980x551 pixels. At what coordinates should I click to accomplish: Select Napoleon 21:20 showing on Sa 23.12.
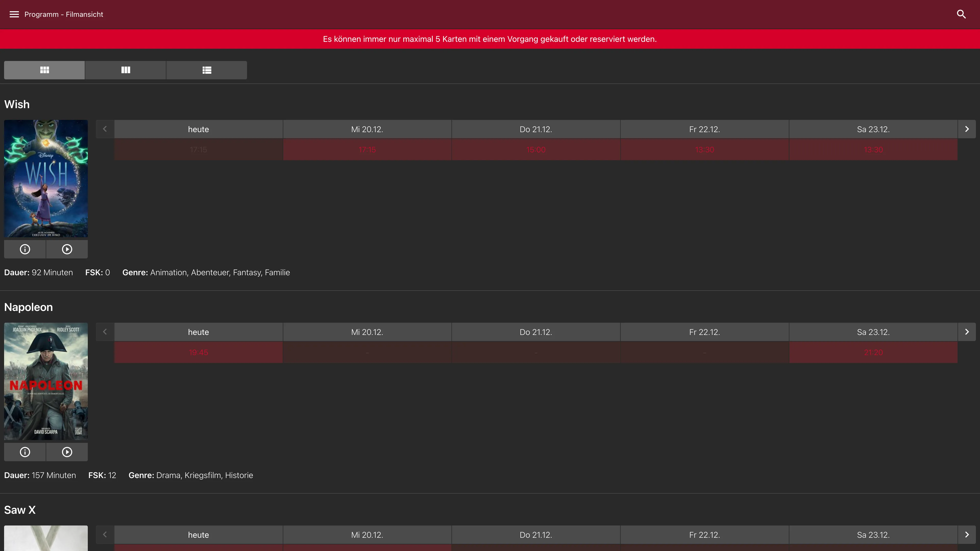[x=873, y=353]
